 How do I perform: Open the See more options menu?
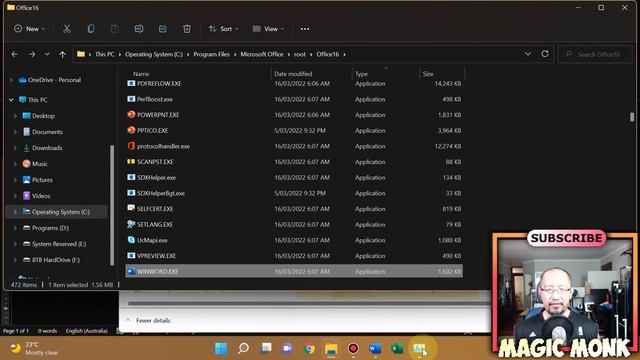tap(305, 29)
